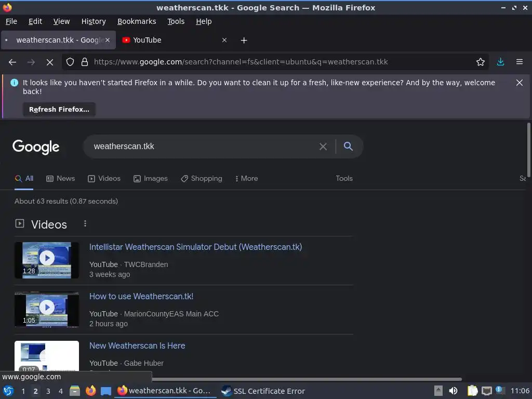Open Videos section options menu
The width and height of the screenshot is (532, 399).
coord(85,223)
